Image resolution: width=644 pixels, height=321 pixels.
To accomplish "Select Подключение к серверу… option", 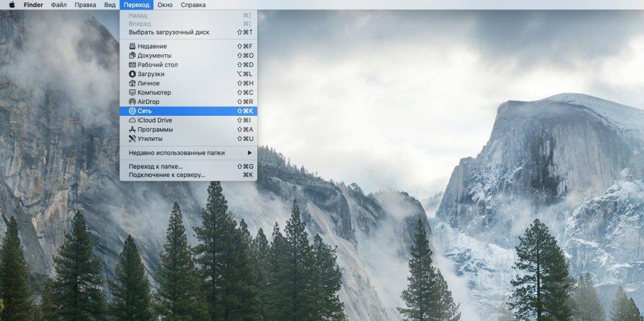I will tap(167, 175).
